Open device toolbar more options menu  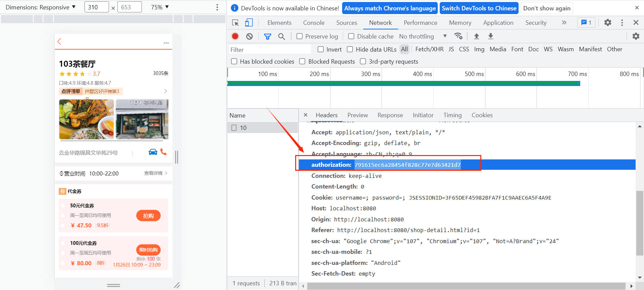pyautogui.click(x=217, y=7)
